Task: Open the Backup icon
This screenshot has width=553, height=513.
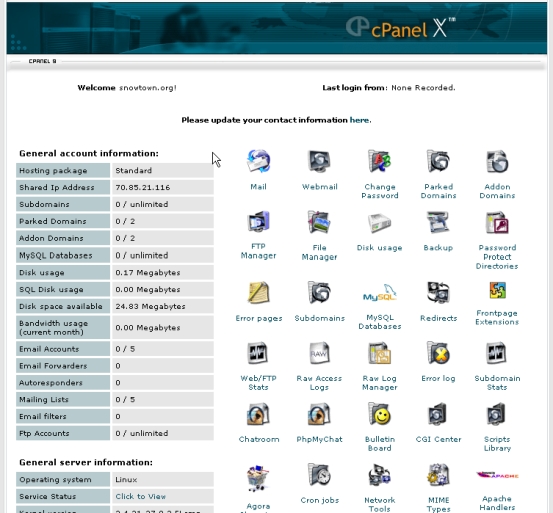Action: click(438, 222)
